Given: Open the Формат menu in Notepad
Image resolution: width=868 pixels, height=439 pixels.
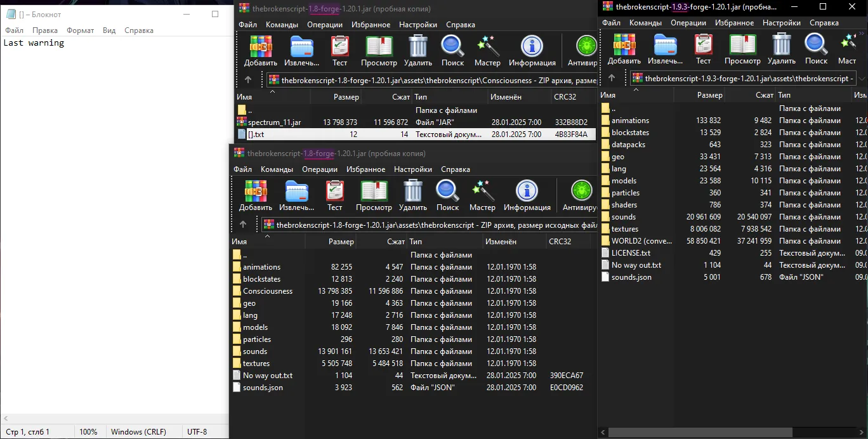Looking at the screenshot, I should (x=80, y=30).
